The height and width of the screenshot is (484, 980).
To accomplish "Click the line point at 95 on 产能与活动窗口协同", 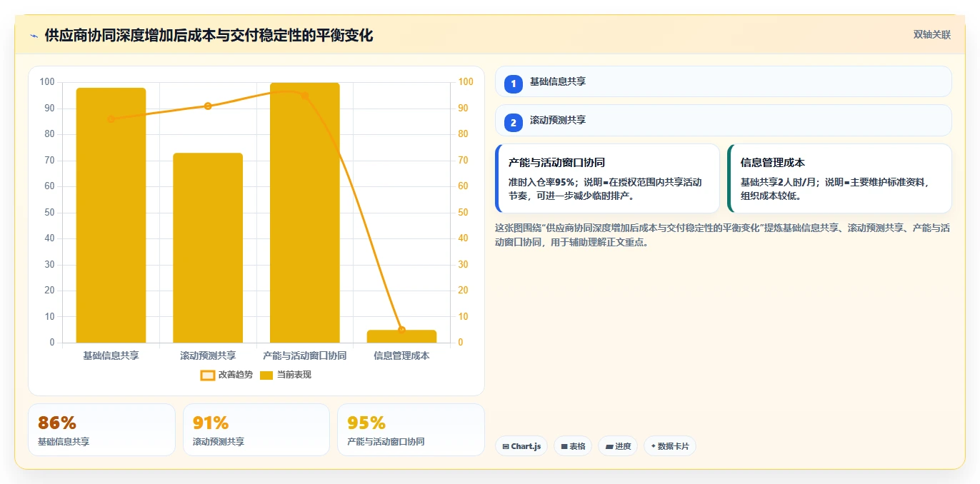I will pyautogui.click(x=305, y=96).
